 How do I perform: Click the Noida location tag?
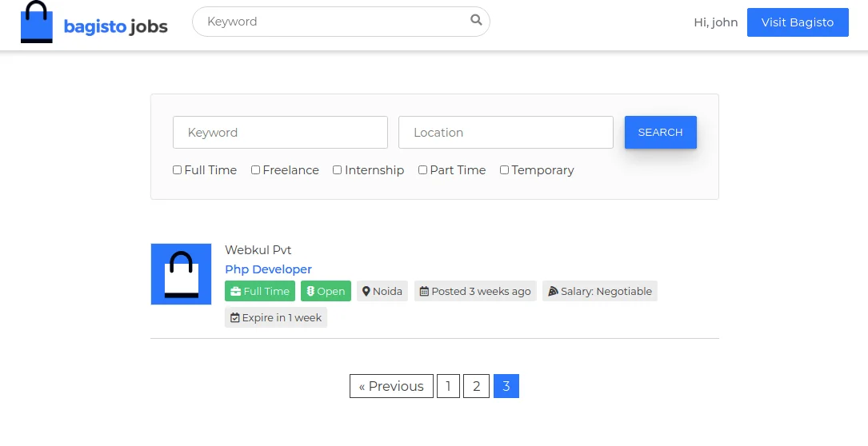tap(382, 291)
